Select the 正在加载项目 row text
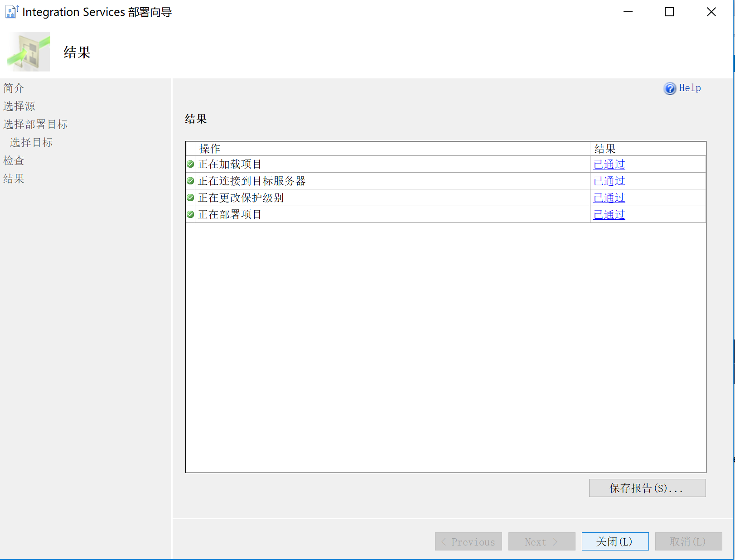This screenshot has width=735, height=560. (230, 164)
